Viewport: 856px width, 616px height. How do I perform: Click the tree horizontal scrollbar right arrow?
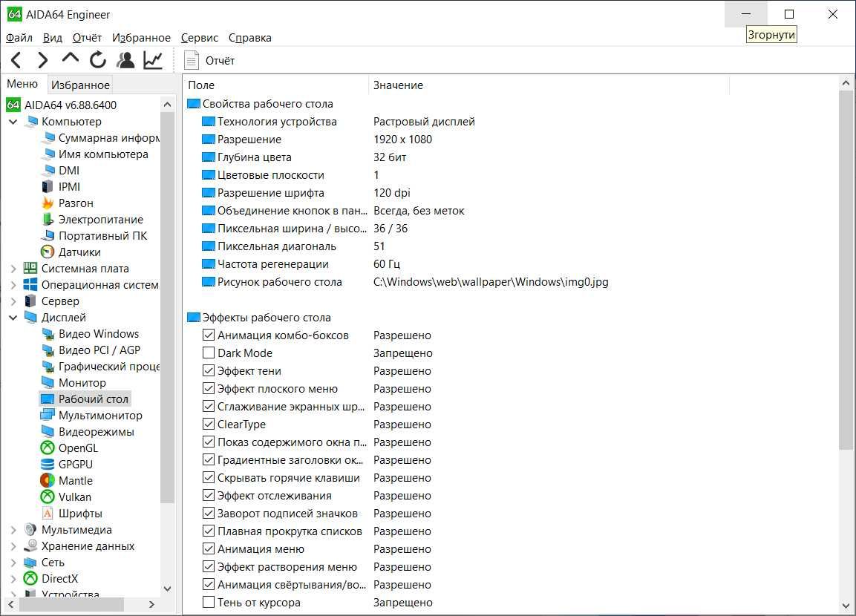click(151, 605)
